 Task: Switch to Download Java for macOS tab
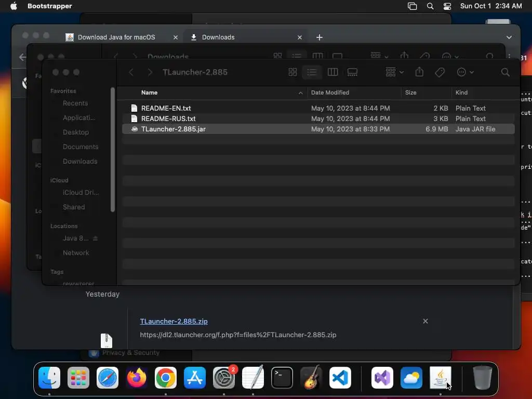coord(116,37)
